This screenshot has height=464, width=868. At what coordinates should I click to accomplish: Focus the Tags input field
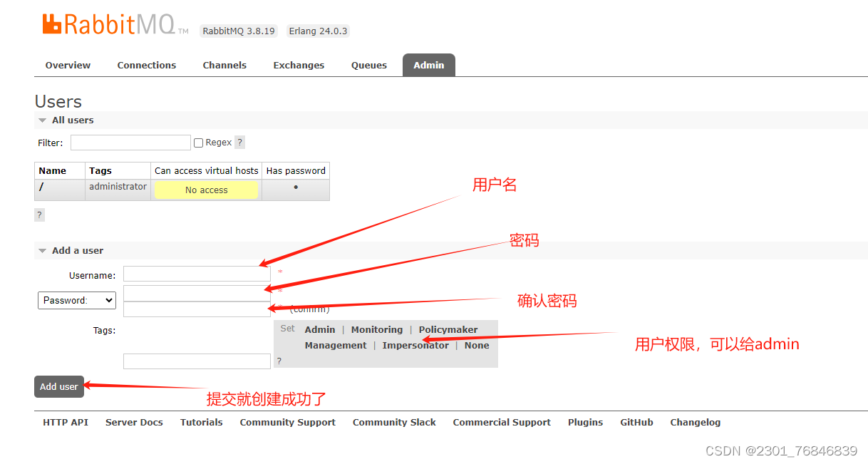[197, 361]
